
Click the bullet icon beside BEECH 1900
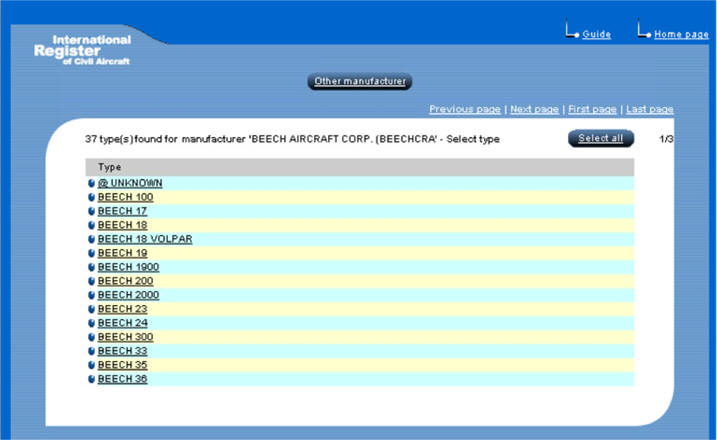(x=91, y=267)
